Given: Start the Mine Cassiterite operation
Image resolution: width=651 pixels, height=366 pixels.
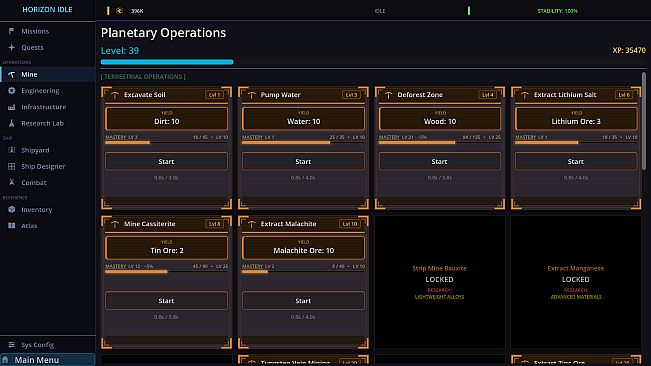Looking at the screenshot, I should [166, 301].
